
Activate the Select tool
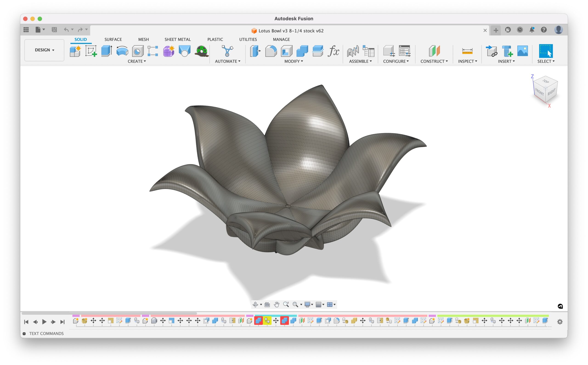pos(546,51)
